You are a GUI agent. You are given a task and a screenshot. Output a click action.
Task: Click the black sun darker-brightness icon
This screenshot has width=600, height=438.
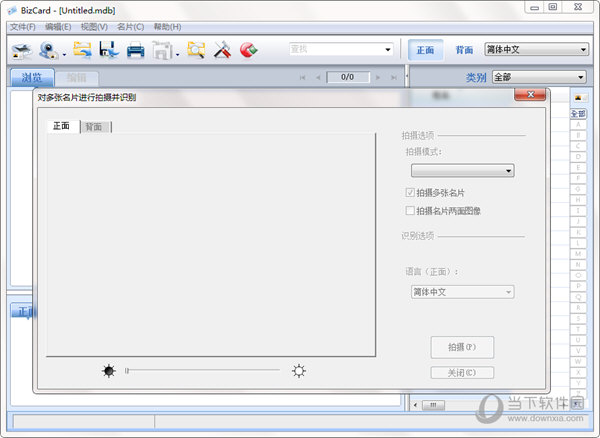109,371
